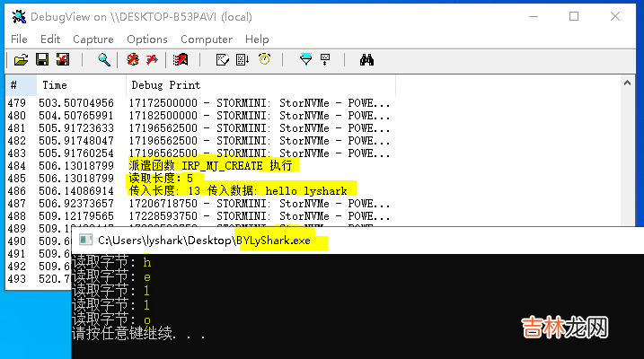This screenshot has height=359, width=644.
Task: Open the Computer menu
Action: tap(206, 39)
